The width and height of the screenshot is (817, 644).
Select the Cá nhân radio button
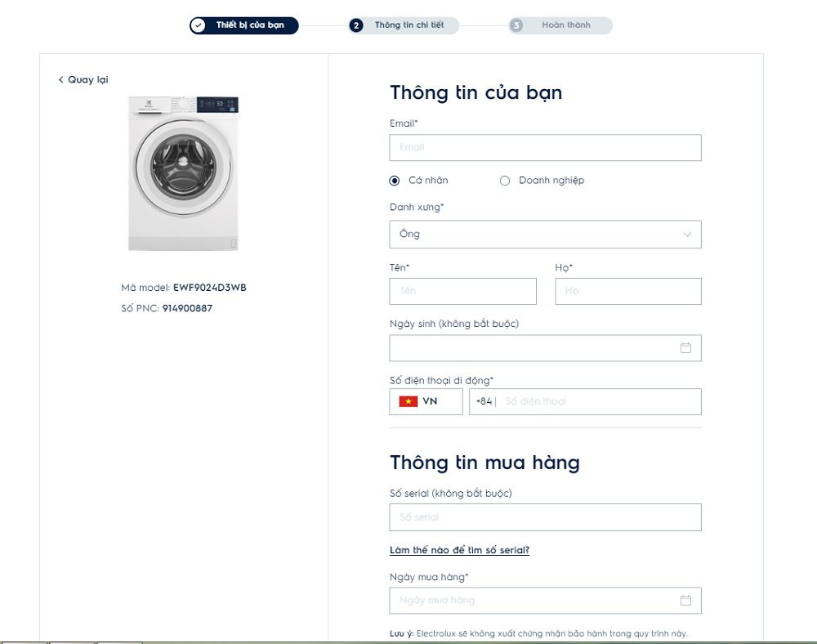tap(395, 181)
